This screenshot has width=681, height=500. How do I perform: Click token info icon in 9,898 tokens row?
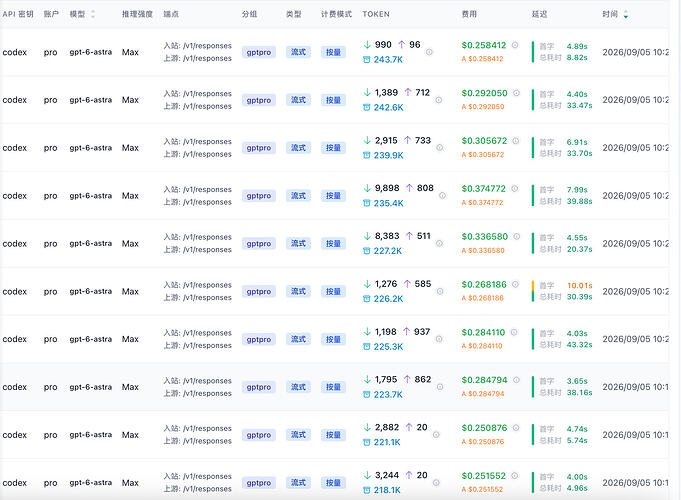[x=442, y=195]
